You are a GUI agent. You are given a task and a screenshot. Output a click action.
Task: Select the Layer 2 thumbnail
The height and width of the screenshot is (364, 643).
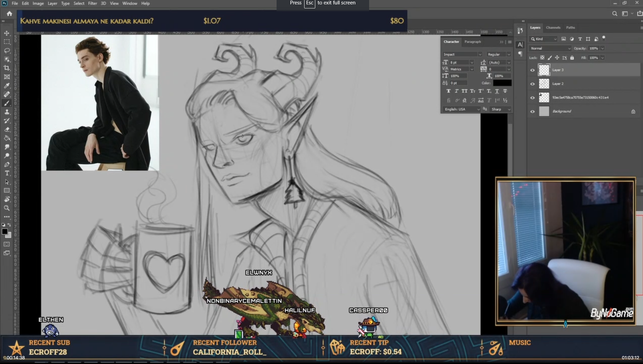(x=544, y=84)
